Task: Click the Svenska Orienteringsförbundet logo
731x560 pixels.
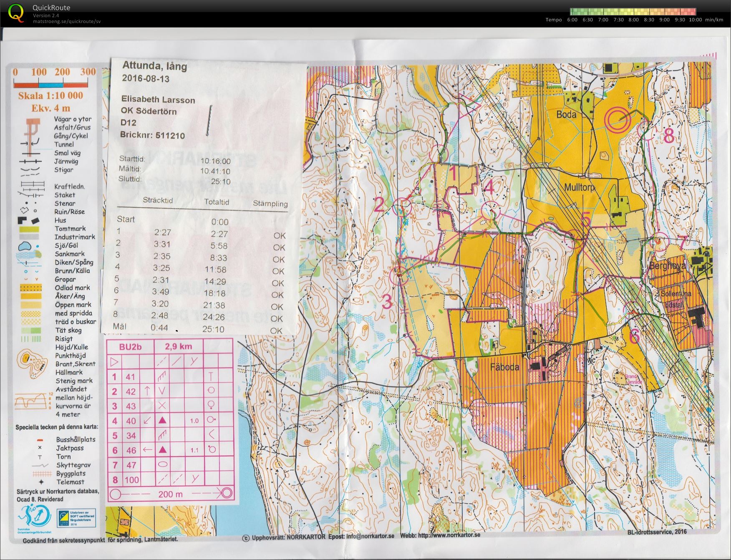Action: coord(34,519)
